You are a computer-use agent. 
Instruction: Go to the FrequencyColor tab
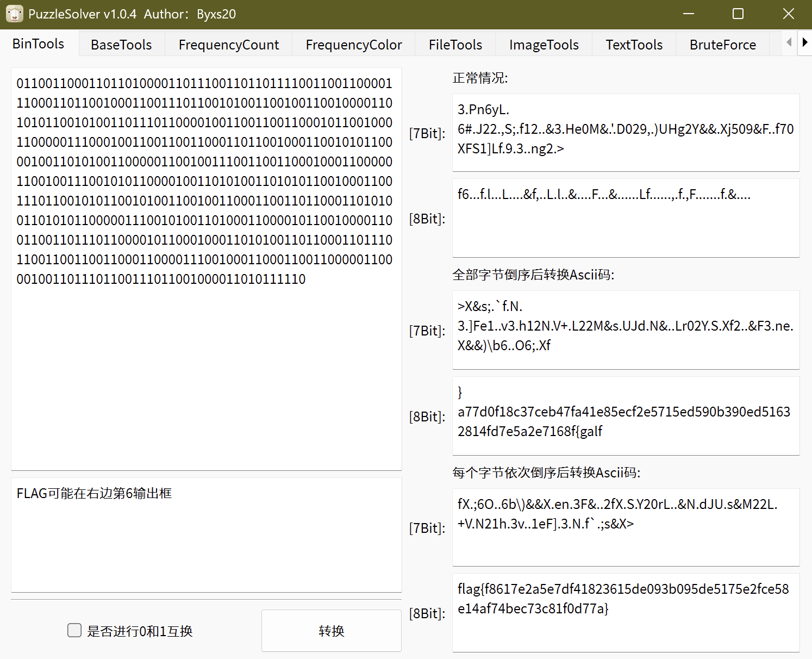pos(353,45)
